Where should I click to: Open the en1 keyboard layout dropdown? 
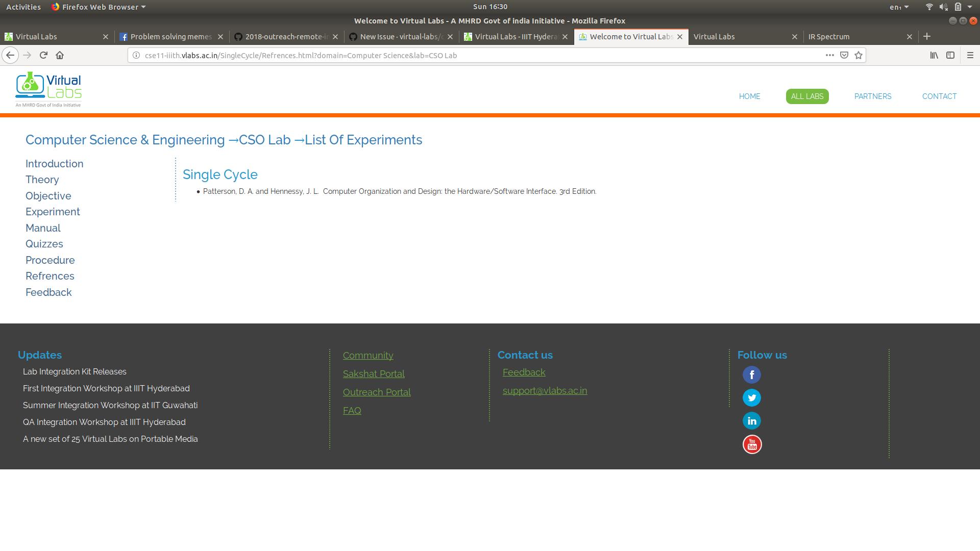(899, 7)
